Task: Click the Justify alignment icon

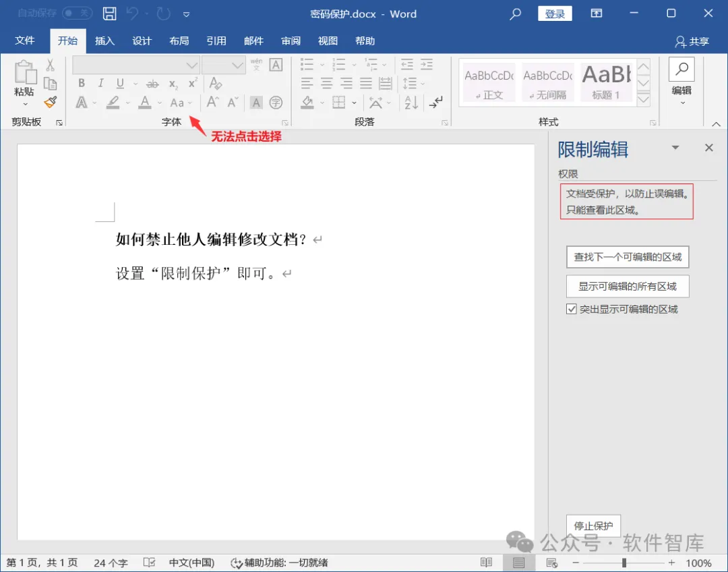Action: (366, 84)
